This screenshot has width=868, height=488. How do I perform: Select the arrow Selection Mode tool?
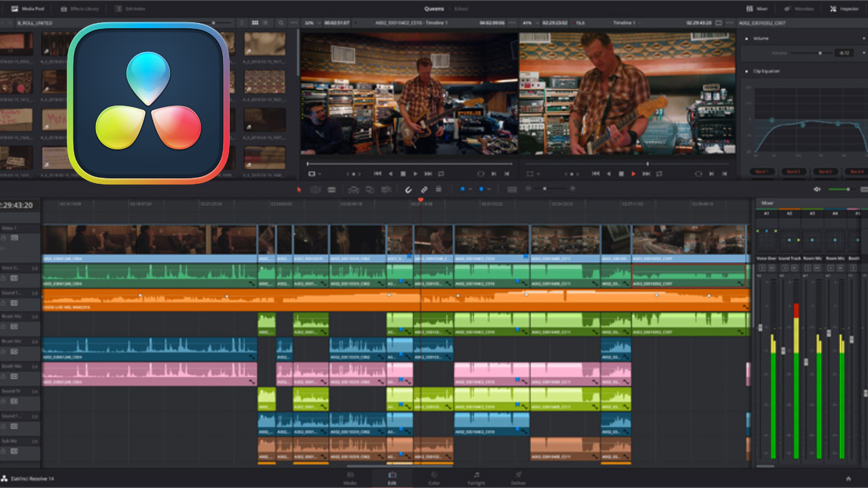point(299,189)
